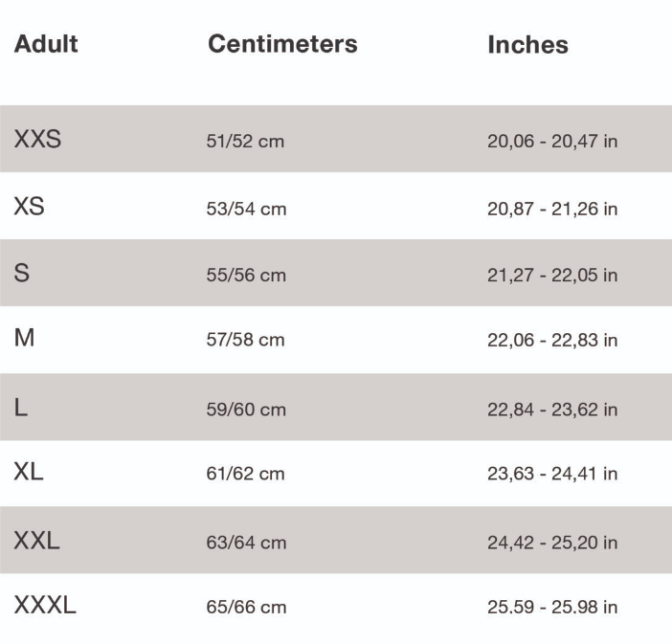Click the 61/62 cm measurement
The image size is (672, 644).
pos(245,475)
